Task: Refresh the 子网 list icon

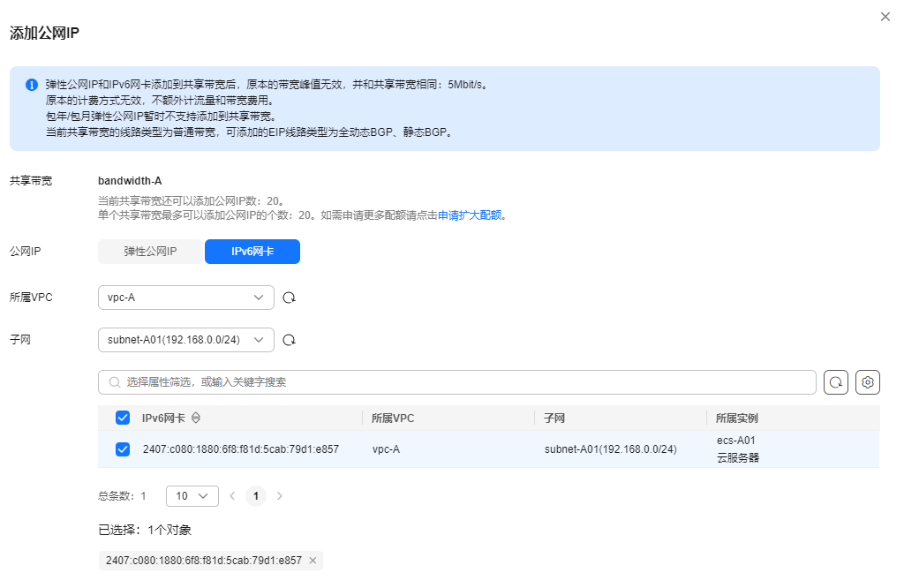Action: [x=289, y=340]
